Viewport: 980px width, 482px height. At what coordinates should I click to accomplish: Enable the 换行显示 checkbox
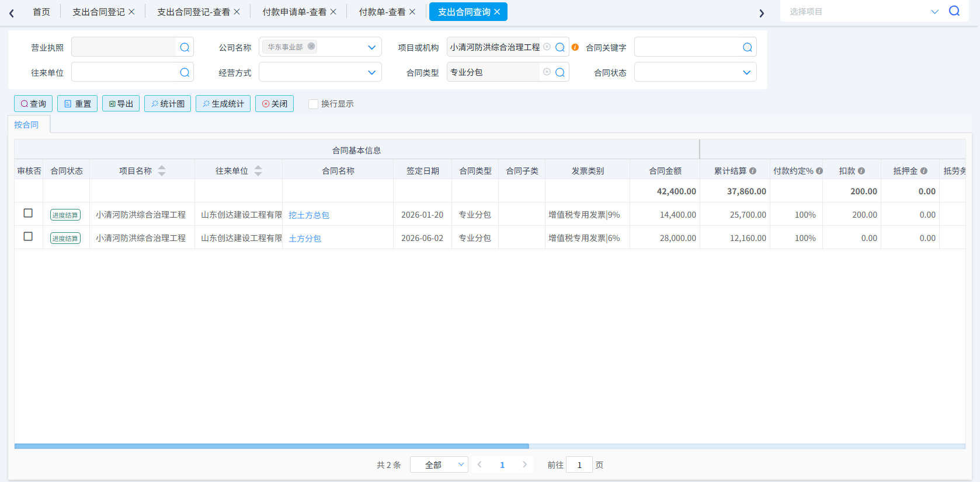click(x=313, y=104)
